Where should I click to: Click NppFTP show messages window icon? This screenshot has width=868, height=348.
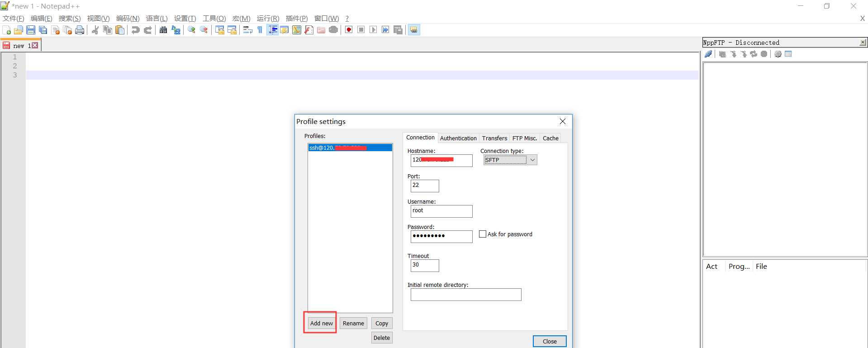788,54
